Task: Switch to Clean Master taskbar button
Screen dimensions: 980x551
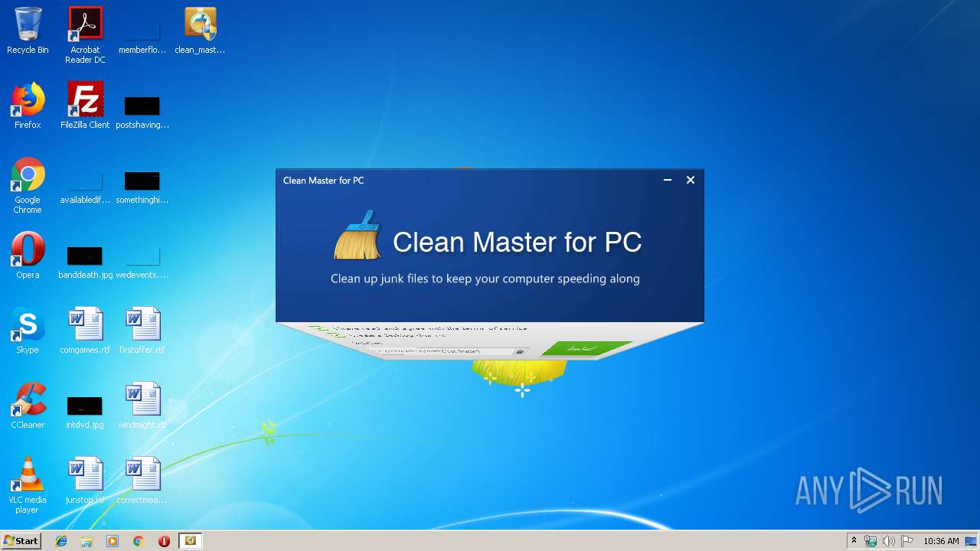Action: [190, 541]
